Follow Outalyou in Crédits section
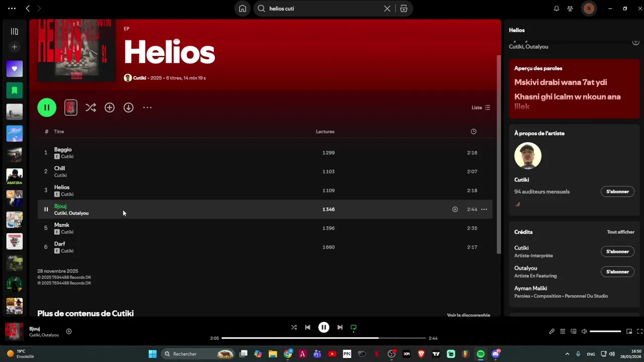Image resolution: width=644 pixels, height=362 pixels. pos(617,271)
